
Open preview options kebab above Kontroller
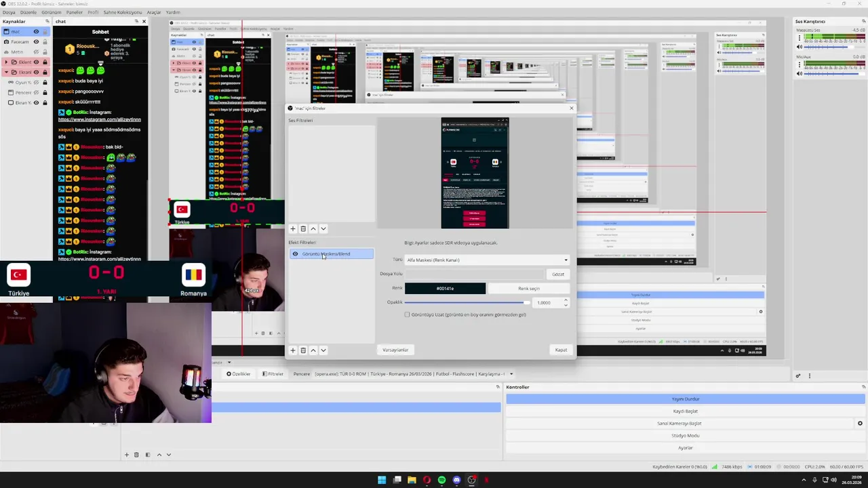click(x=809, y=375)
